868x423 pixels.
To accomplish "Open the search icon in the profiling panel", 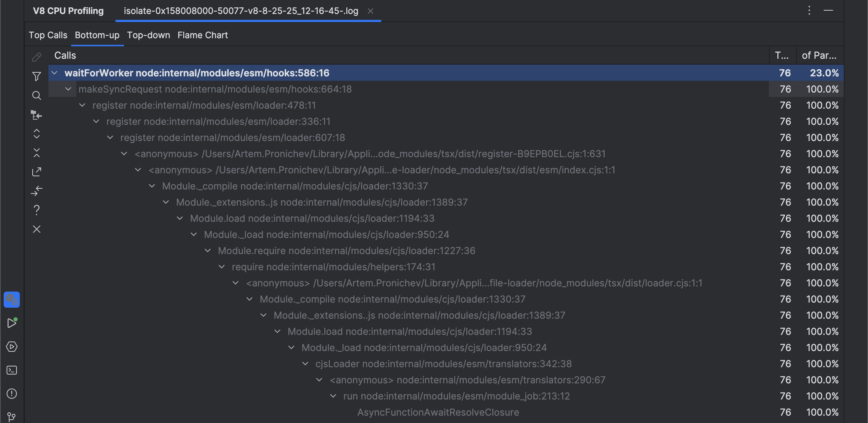I will [x=37, y=95].
